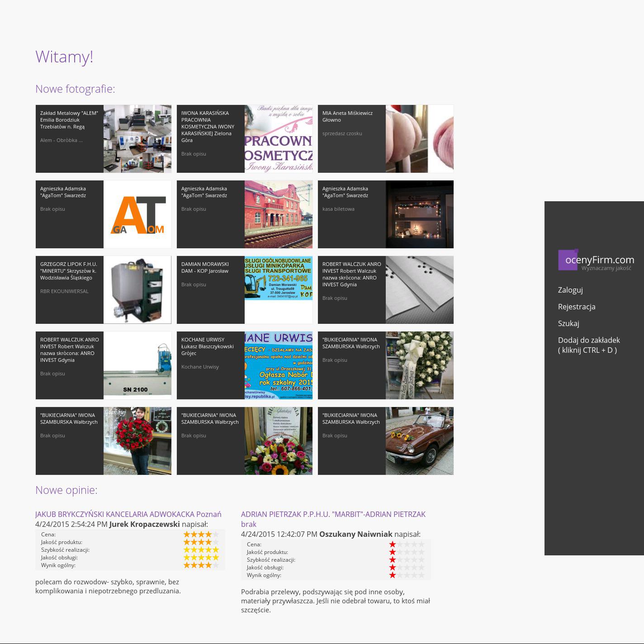644x644 pixels.
Task: Open Bukieciarnia flower basket photo
Action: click(279, 441)
